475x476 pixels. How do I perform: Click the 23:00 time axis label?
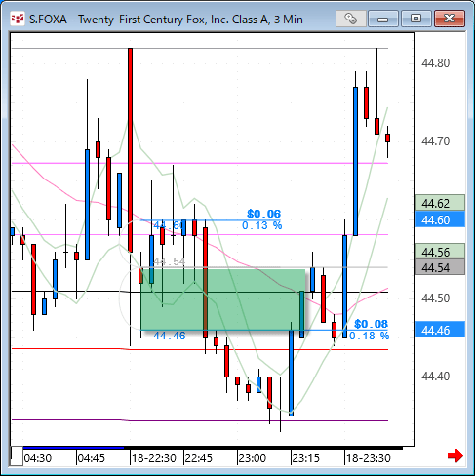pos(253,458)
